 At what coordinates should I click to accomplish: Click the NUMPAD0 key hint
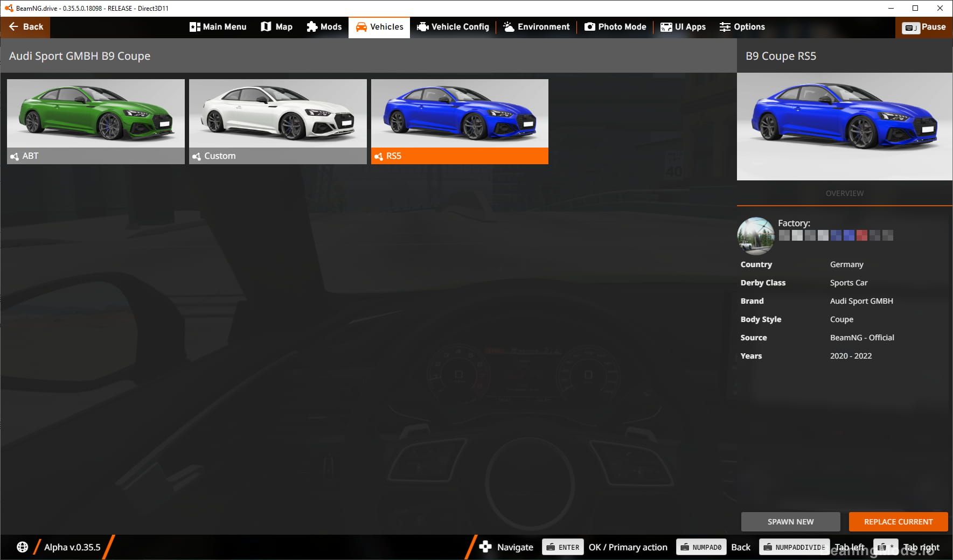point(701,547)
